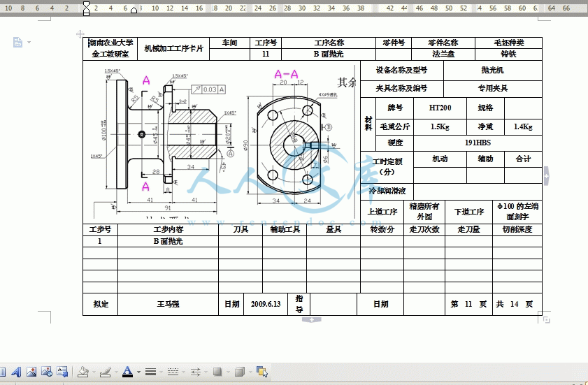Click the '191HBS' cell

[x=478, y=143]
